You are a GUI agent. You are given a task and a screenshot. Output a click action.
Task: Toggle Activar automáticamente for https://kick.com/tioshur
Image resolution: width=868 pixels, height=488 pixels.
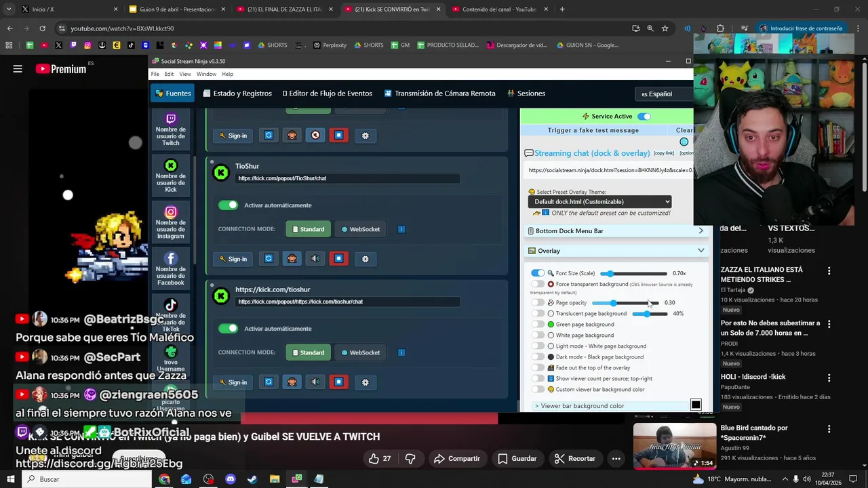tap(228, 328)
